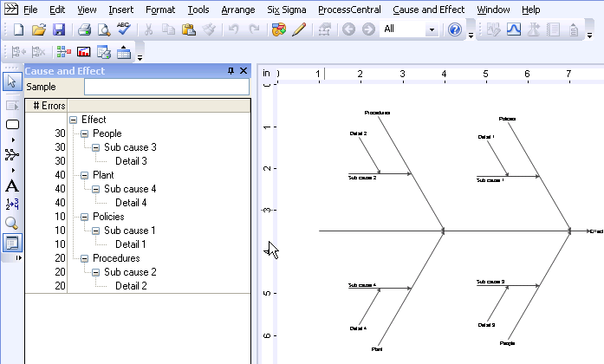This screenshot has width=604, height=364.
Task: Collapse the Sub cause 4 node
Action: coord(96,189)
